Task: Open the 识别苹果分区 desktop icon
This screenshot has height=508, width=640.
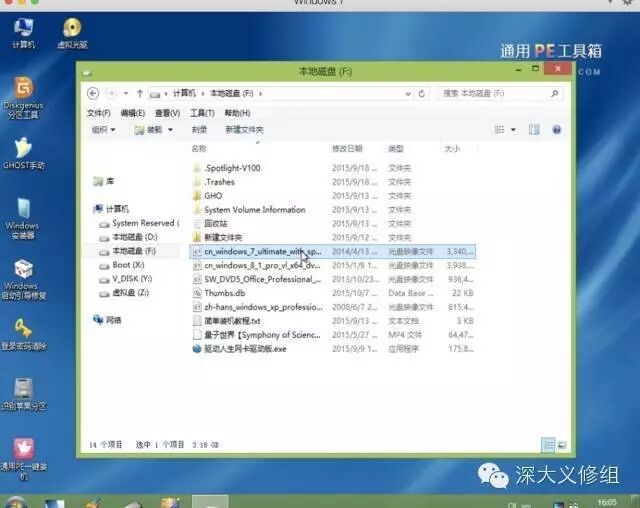Action: coord(23,394)
